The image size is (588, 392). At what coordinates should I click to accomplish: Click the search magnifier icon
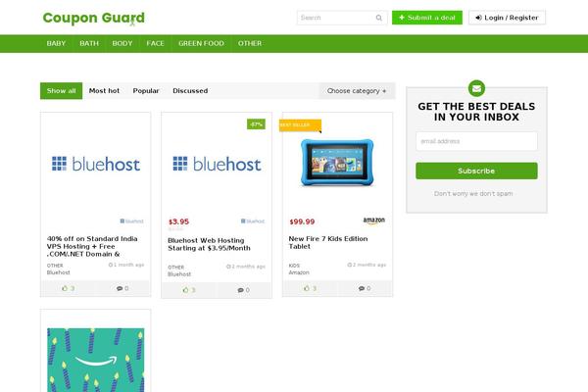tap(378, 18)
